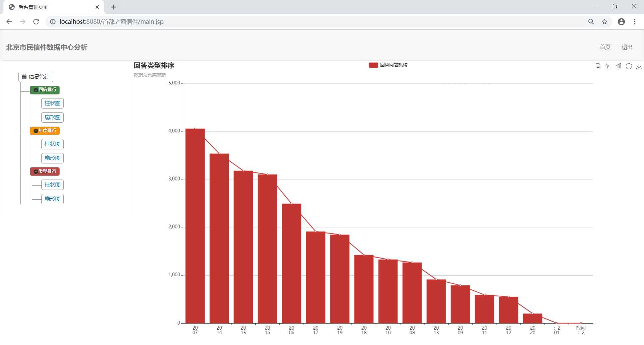Click the browser forward arrow
This screenshot has width=644, height=345.
(22, 21)
